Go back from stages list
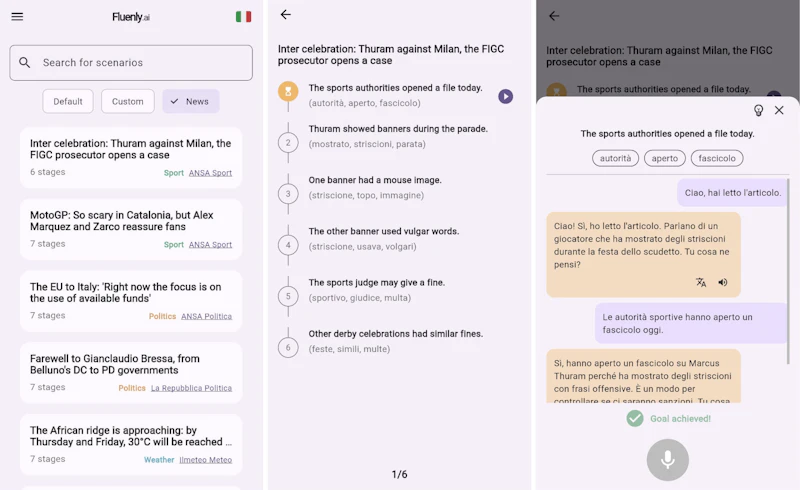Image resolution: width=800 pixels, height=490 pixels. pos(286,14)
